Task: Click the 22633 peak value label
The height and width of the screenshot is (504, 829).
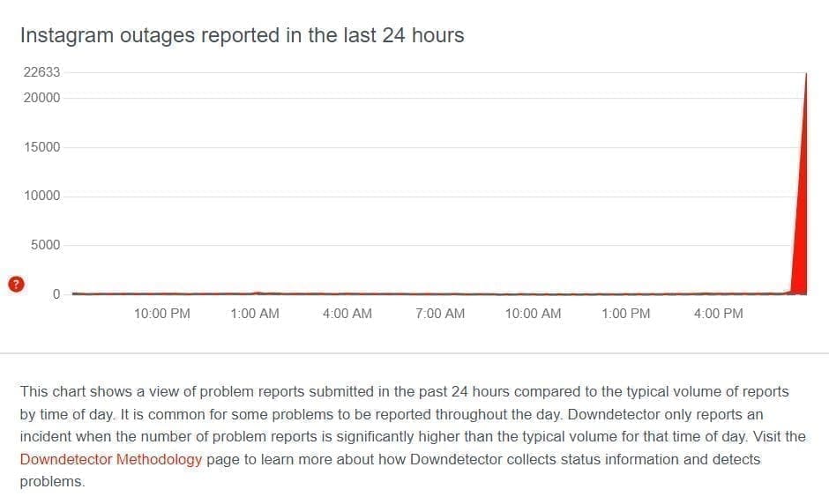Action: [42, 72]
